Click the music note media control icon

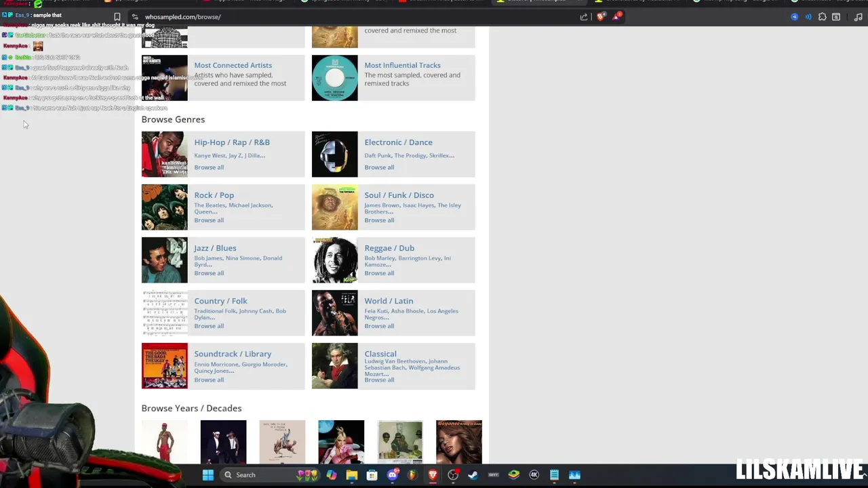tap(858, 16)
